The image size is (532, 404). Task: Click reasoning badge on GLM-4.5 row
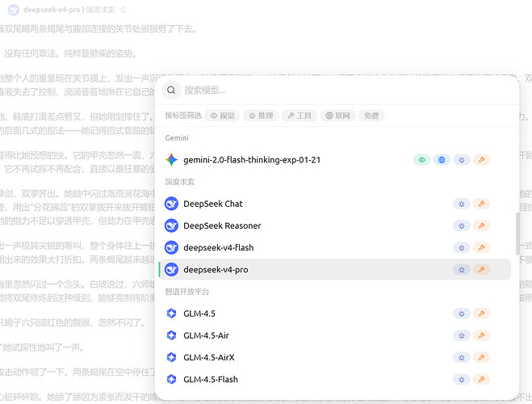coord(462,314)
